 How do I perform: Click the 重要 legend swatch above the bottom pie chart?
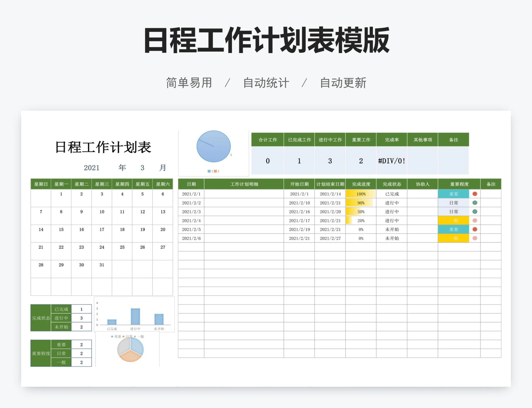pyautogui.click(x=112, y=337)
